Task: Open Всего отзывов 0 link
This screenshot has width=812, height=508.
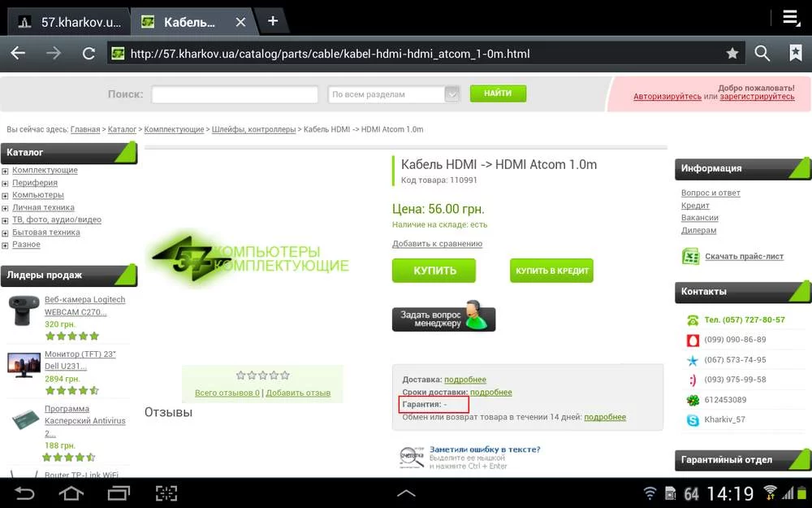Action: 227,393
